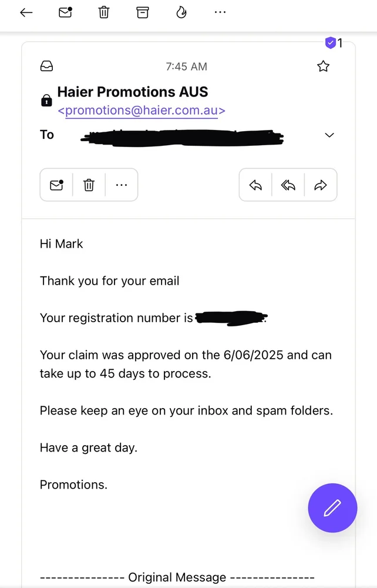Tap the flame spam icon
Image resolution: width=377 pixels, height=588 pixels.
181,12
